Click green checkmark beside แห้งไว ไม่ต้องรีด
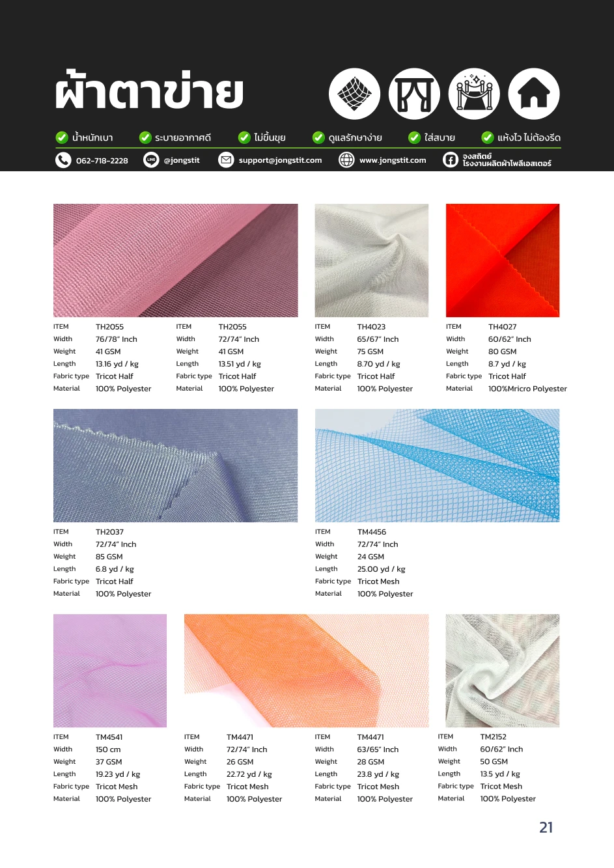Image resolution: width=614 pixels, height=868 pixels. [x=487, y=137]
